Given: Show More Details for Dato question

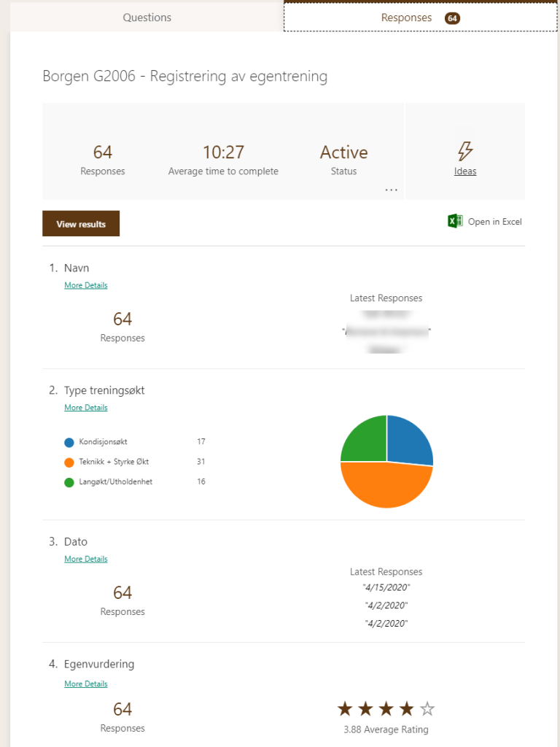Looking at the screenshot, I should pos(85,559).
